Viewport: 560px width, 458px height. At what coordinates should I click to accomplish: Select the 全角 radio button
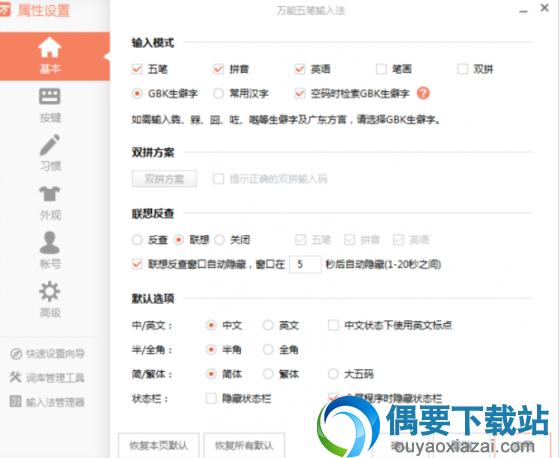click(x=268, y=349)
